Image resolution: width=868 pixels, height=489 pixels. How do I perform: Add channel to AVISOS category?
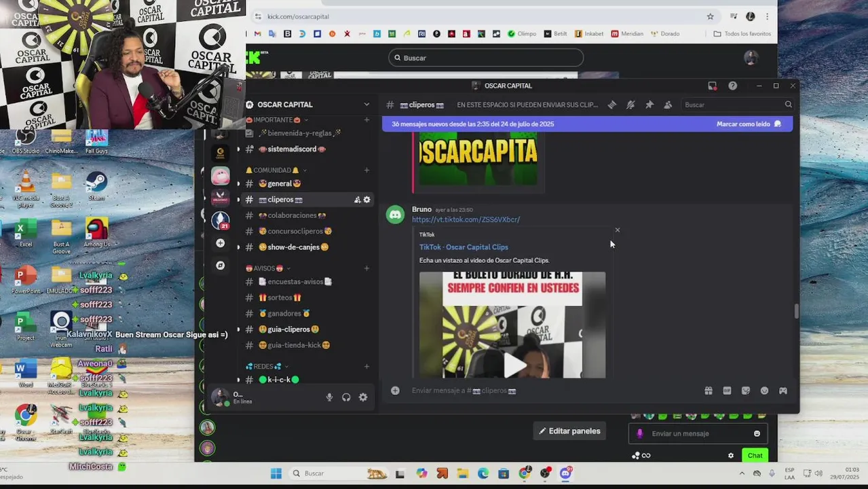coord(366,268)
